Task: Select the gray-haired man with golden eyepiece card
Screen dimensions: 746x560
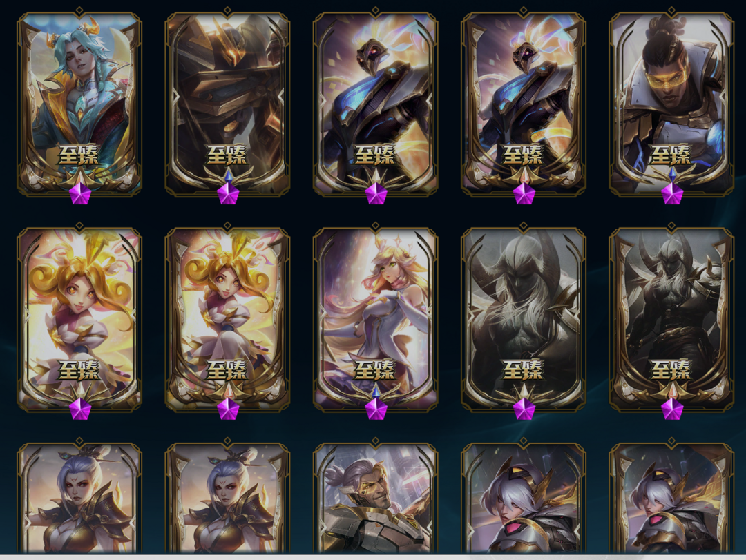Action: click(375, 497)
